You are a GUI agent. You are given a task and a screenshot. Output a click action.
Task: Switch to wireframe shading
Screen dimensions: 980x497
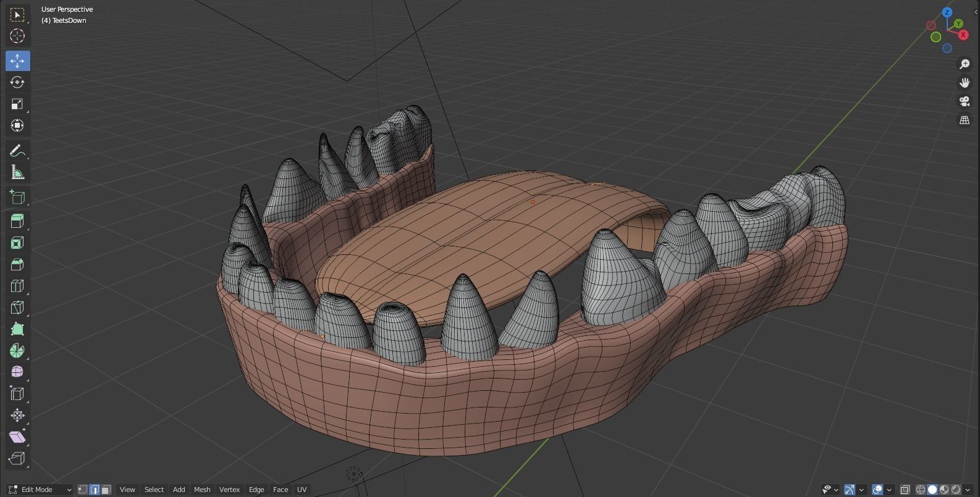tap(921, 490)
